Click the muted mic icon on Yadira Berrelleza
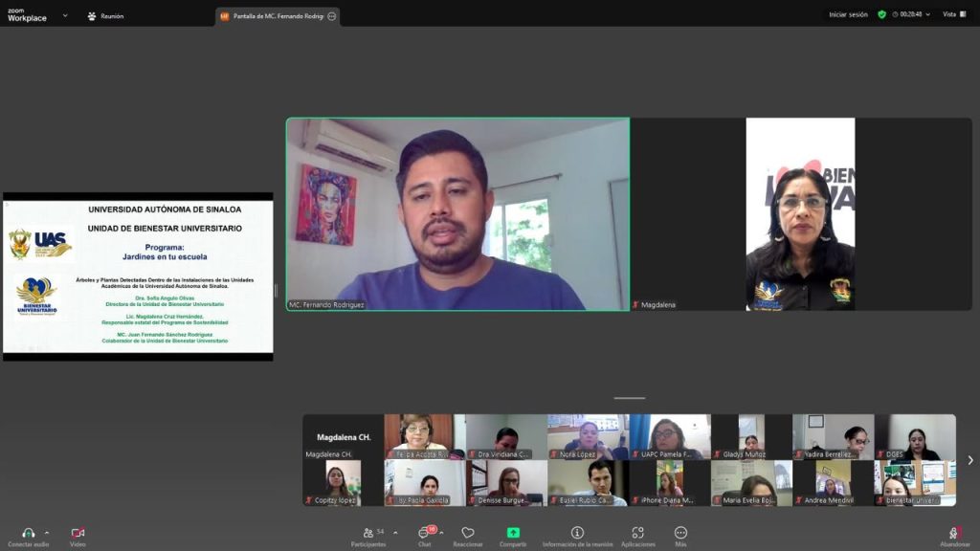The image size is (980, 551). click(x=799, y=454)
